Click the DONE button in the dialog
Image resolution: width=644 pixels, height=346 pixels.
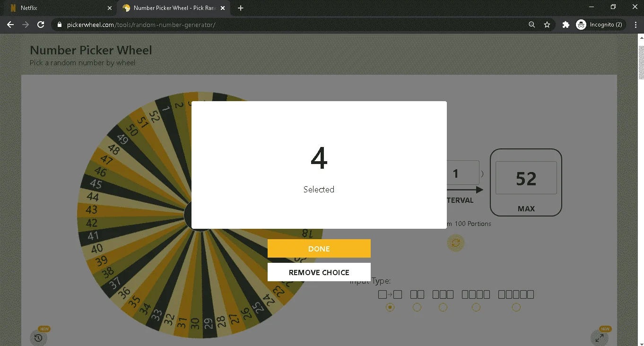click(319, 249)
